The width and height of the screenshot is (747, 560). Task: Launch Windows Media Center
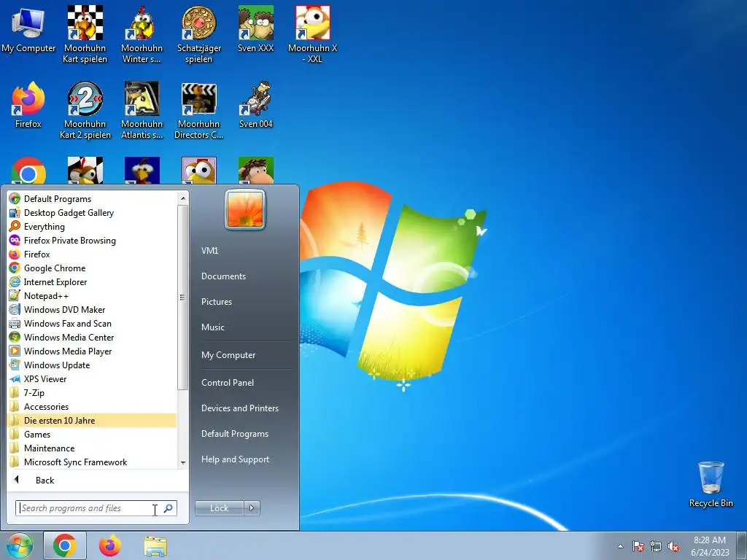point(91,337)
